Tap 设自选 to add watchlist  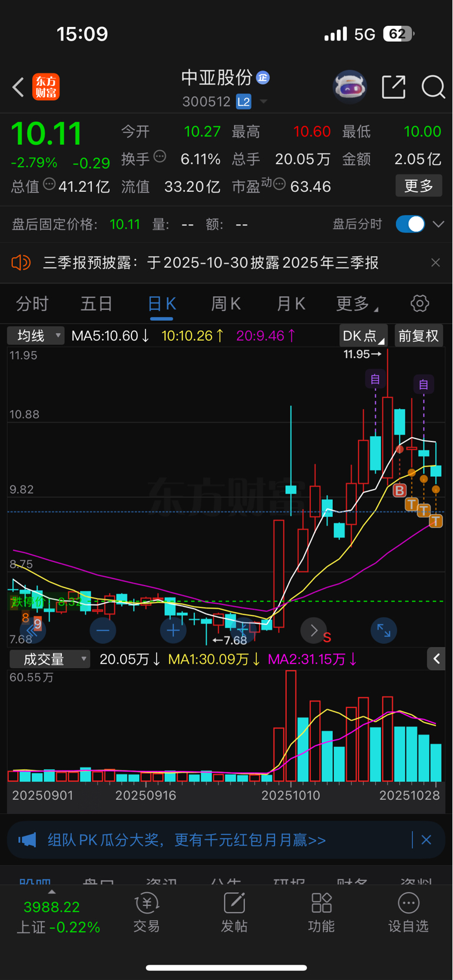(x=408, y=913)
